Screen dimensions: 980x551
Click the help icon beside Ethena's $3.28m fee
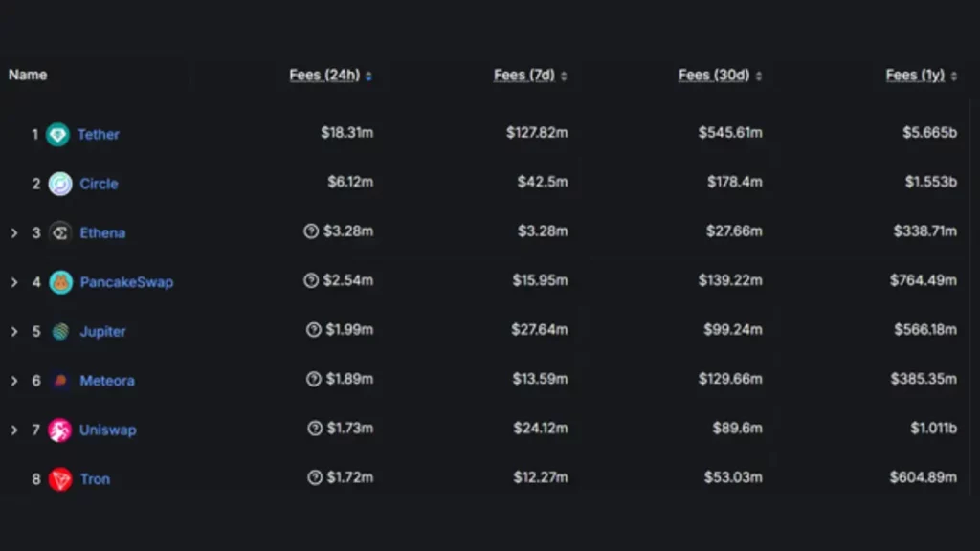[311, 231]
